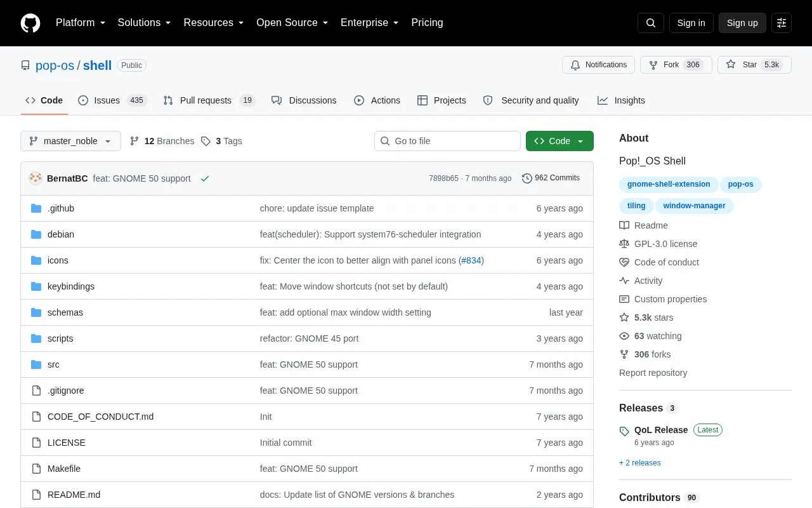Click the Sign up button
The width and height of the screenshot is (812, 508).
click(x=742, y=23)
